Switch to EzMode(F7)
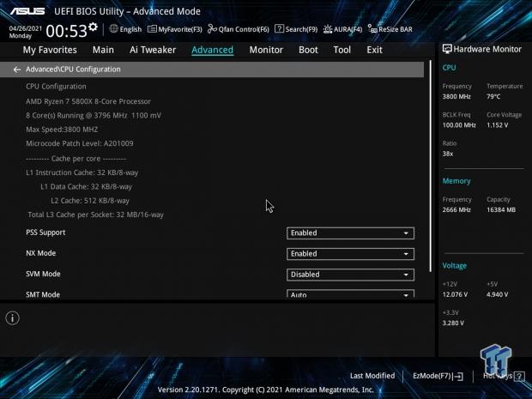532x399 pixels. click(x=438, y=376)
